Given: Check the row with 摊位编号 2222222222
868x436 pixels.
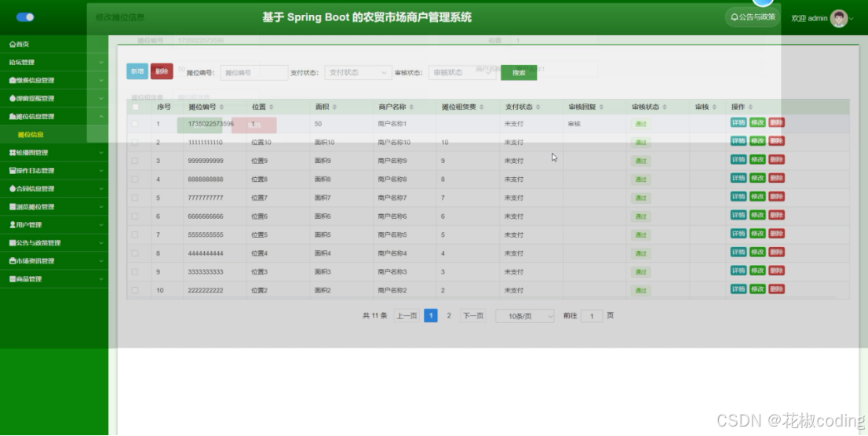Looking at the screenshot, I should coord(135,290).
